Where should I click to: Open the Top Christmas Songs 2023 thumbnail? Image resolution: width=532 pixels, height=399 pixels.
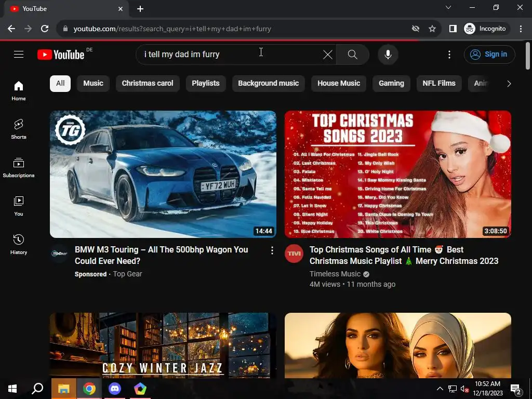pos(397,174)
